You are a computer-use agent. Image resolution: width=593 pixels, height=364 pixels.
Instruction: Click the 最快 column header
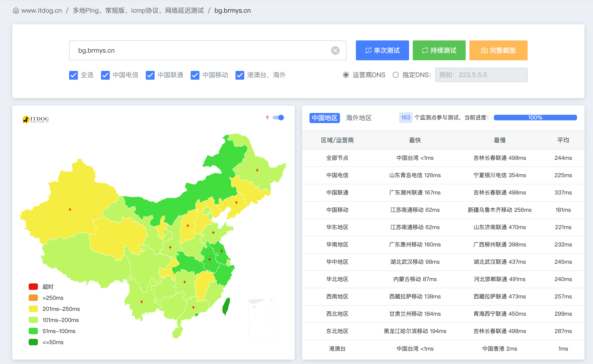415,140
